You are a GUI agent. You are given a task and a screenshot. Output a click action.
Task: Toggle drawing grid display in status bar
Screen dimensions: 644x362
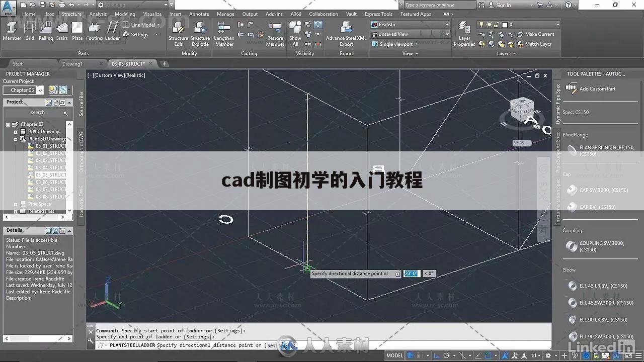tap(411, 355)
